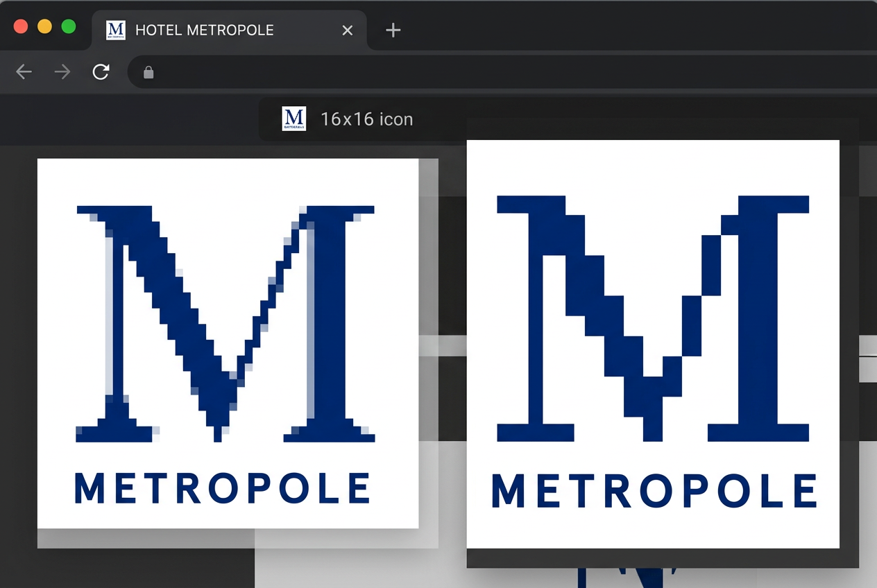The image size is (877, 588).
Task: Click the green maximize window button
Action: [69, 27]
